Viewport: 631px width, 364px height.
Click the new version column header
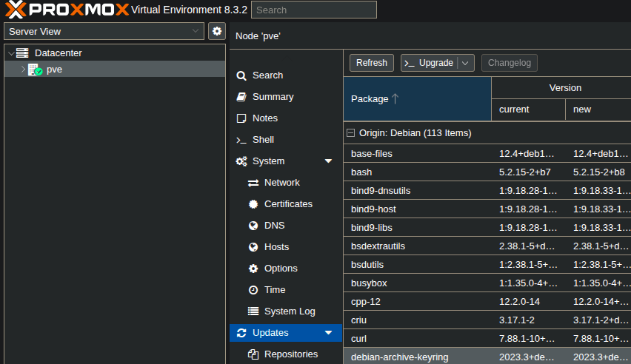[x=598, y=109]
